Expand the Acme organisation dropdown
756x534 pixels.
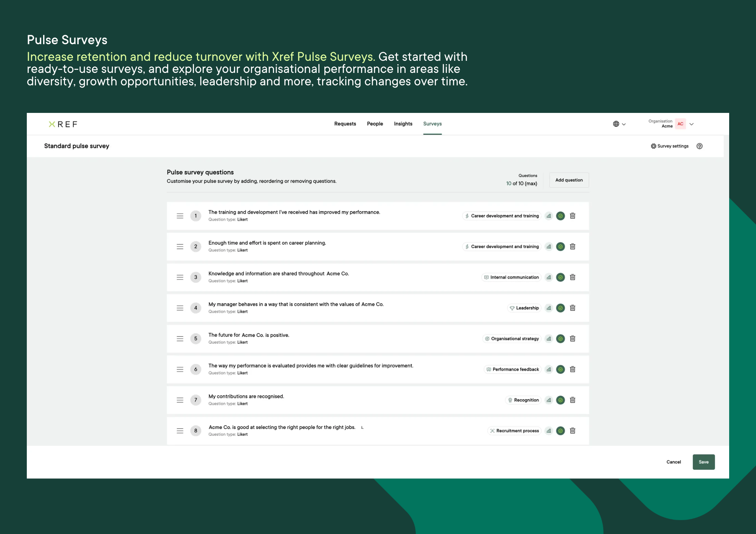(691, 124)
